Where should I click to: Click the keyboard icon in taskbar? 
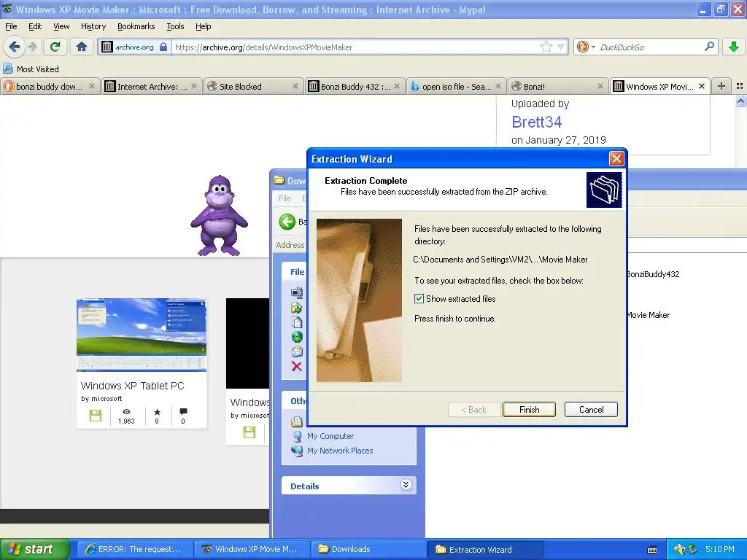tap(652, 550)
